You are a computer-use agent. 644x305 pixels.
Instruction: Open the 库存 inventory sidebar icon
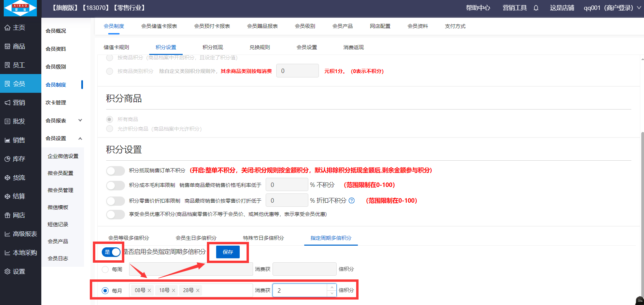[x=8, y=159]
